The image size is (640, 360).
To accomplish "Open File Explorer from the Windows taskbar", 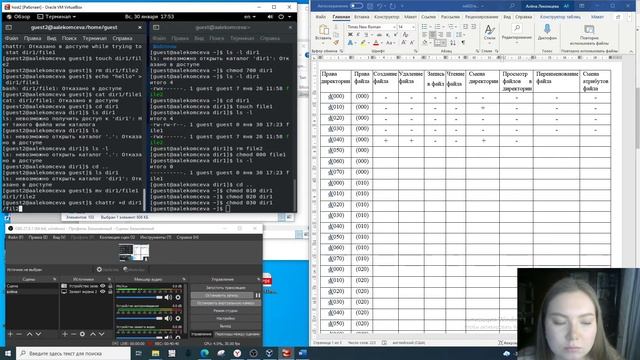I will [x=156, y=353].
